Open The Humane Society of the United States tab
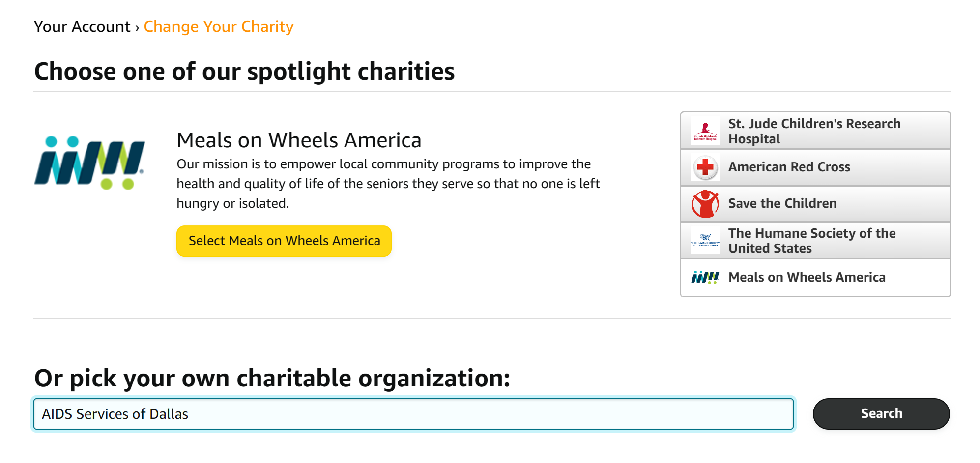This screenshot has width=980, height=463. tap(811, 241)
